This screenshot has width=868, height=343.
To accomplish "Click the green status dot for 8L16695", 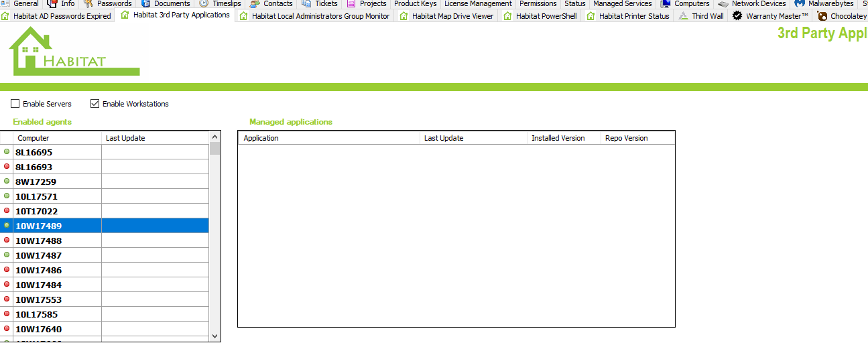I will pos(7,152).
